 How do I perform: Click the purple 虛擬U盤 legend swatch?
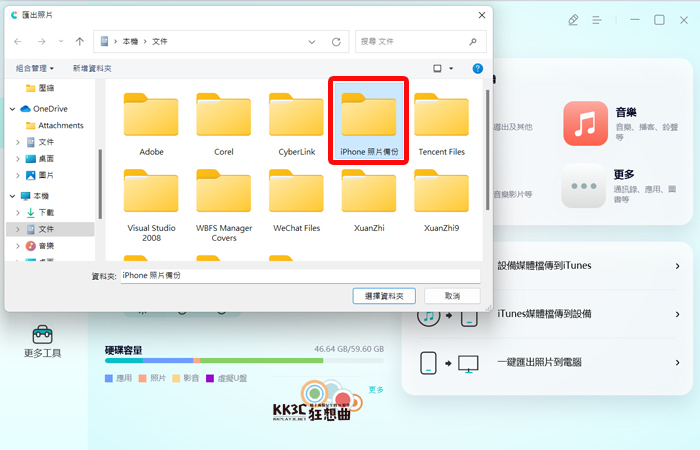(210, 379)
